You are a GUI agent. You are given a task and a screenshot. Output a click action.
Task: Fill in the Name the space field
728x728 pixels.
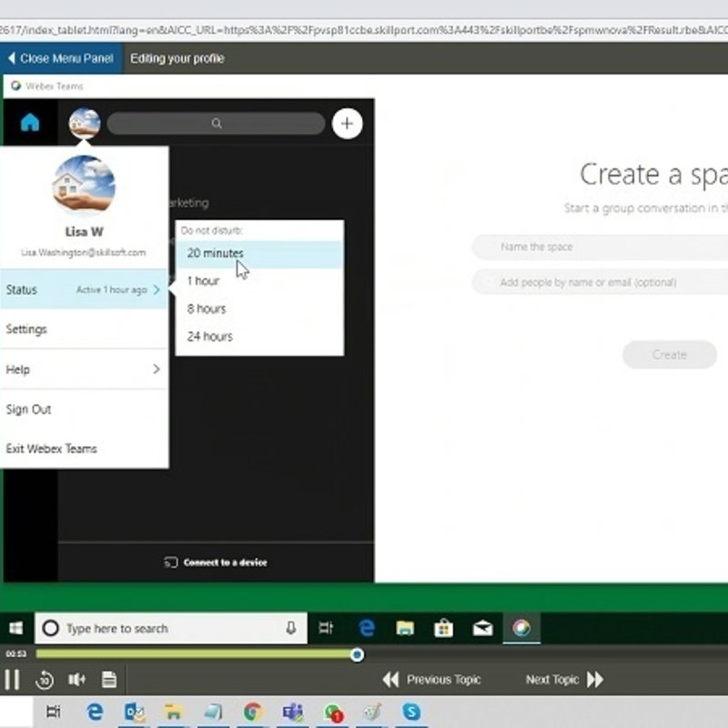600,247
